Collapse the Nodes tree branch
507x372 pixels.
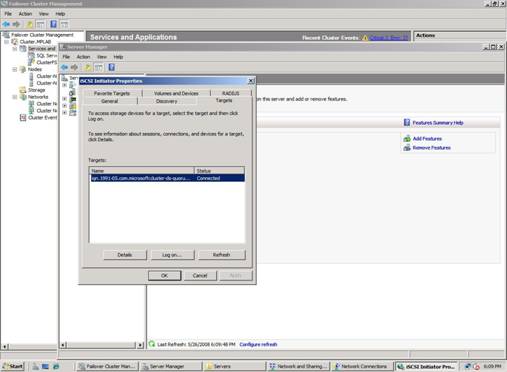[15, 70]
